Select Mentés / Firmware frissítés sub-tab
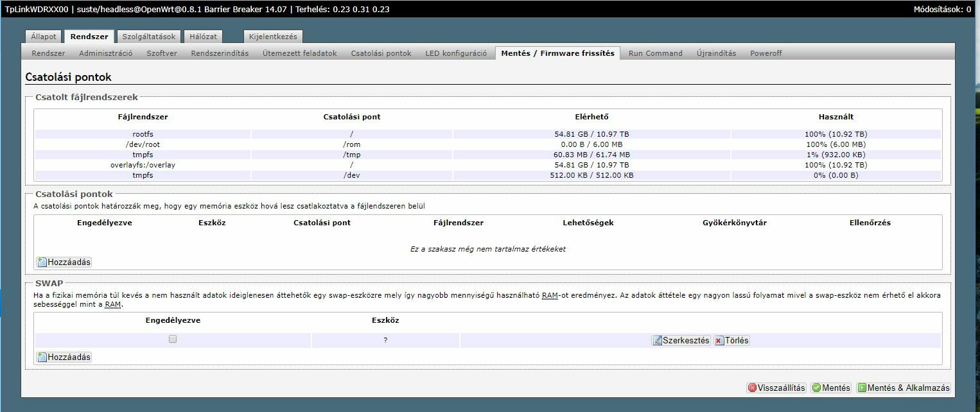Screen dimensions: 980x412 click(x=557, y=53)
